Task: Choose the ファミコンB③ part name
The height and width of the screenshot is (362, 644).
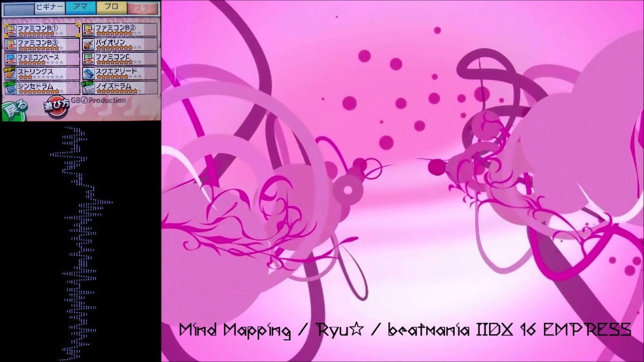Action: coord(38,43)
